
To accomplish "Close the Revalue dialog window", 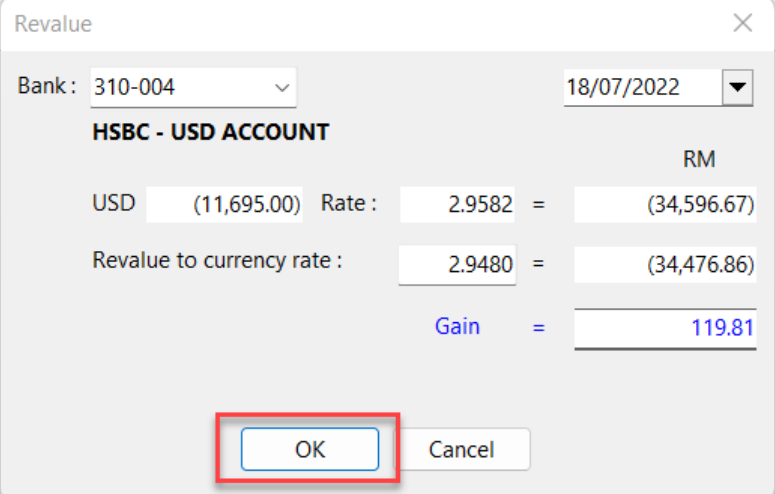I will tap(742, 23).
